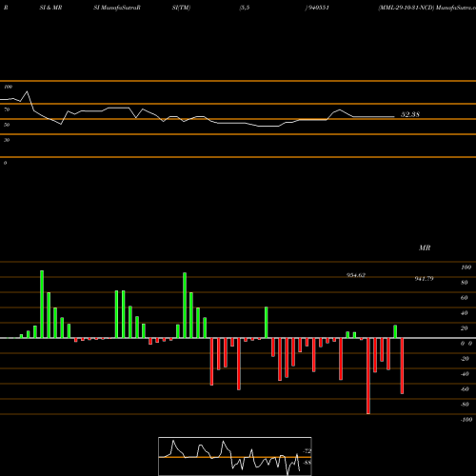Click the last red bar at chart end

(402, 366)
